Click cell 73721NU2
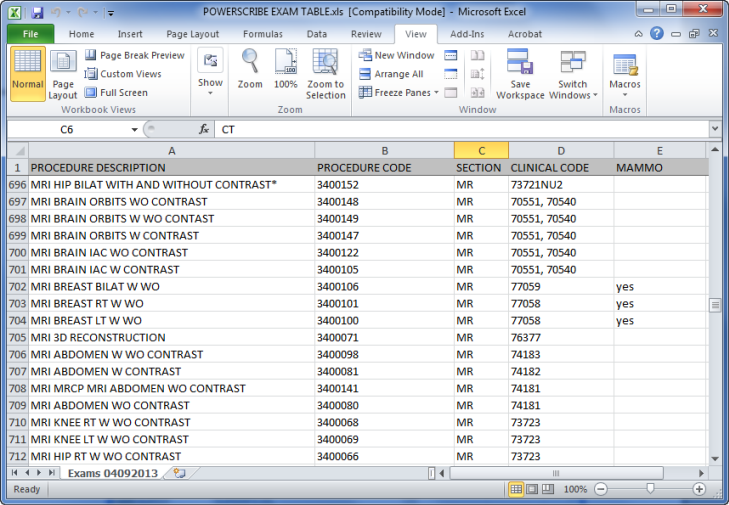This screenshot has width=729, height=505. pos(561,185)
